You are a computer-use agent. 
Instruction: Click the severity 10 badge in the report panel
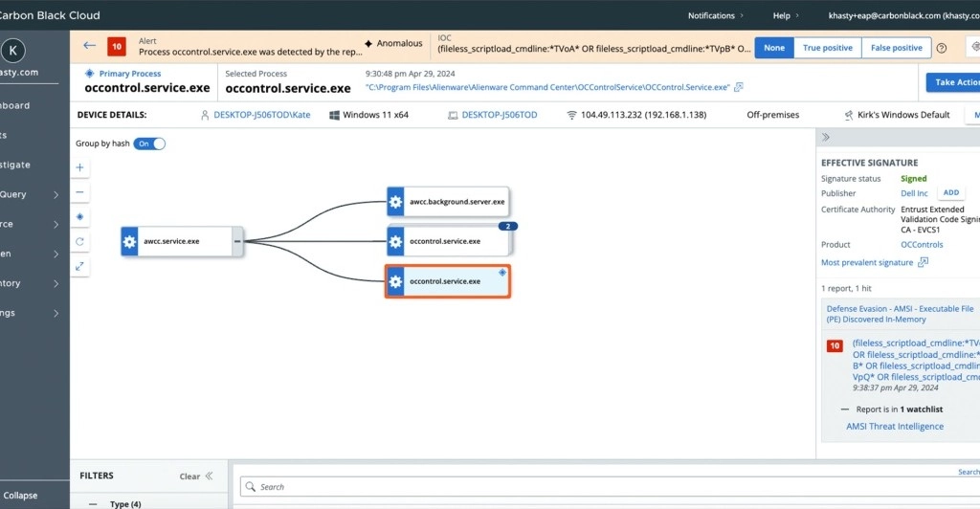pyautogui.click(x=835, y=345)
